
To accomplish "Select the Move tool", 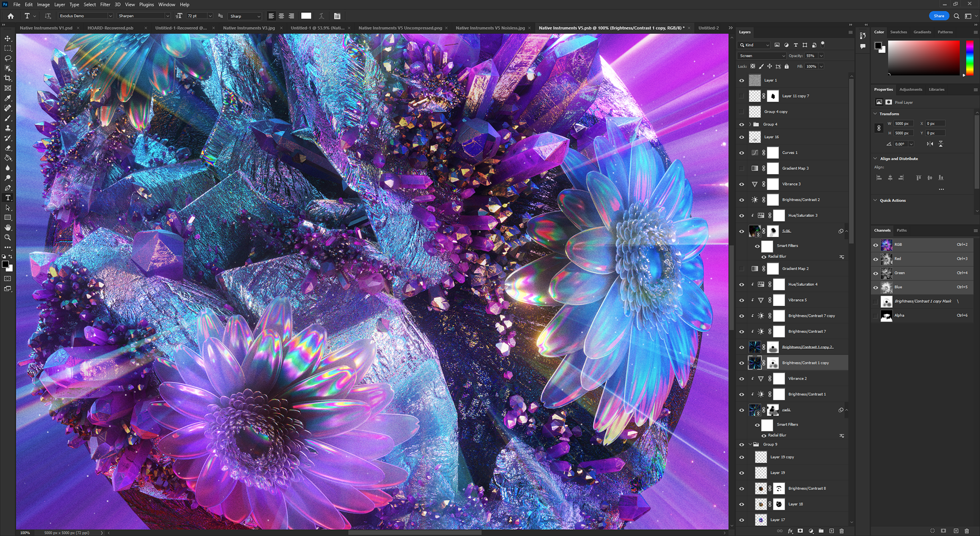I will point(8,38).
